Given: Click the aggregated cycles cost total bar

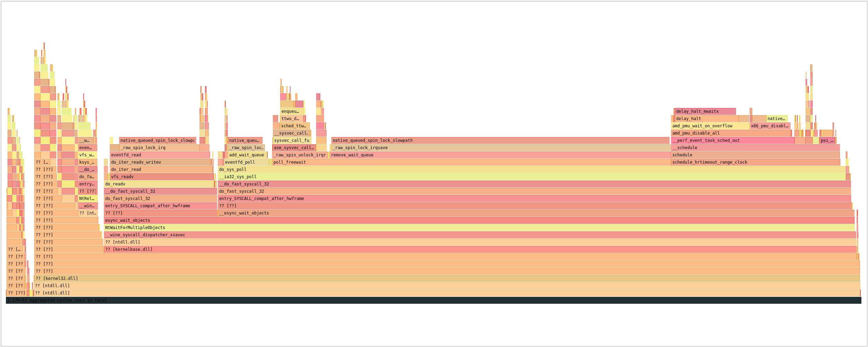Looking at the screenshot, I should [x=433, y=300].
